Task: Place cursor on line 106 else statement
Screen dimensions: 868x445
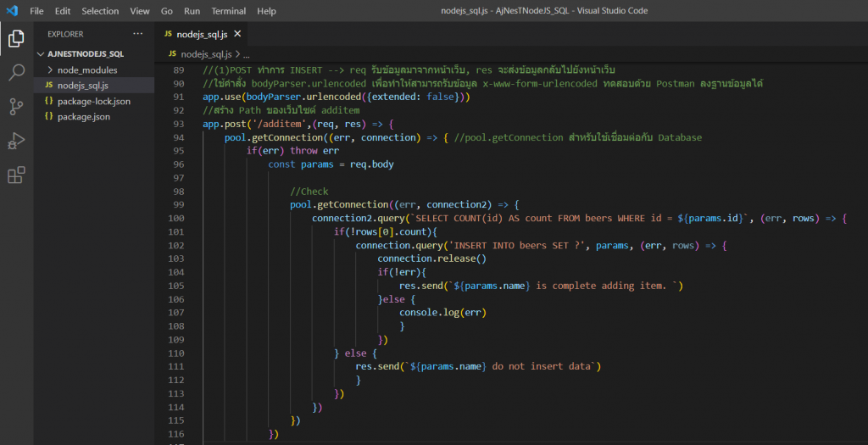Action: pyautogui.click(x=395, y=299)
